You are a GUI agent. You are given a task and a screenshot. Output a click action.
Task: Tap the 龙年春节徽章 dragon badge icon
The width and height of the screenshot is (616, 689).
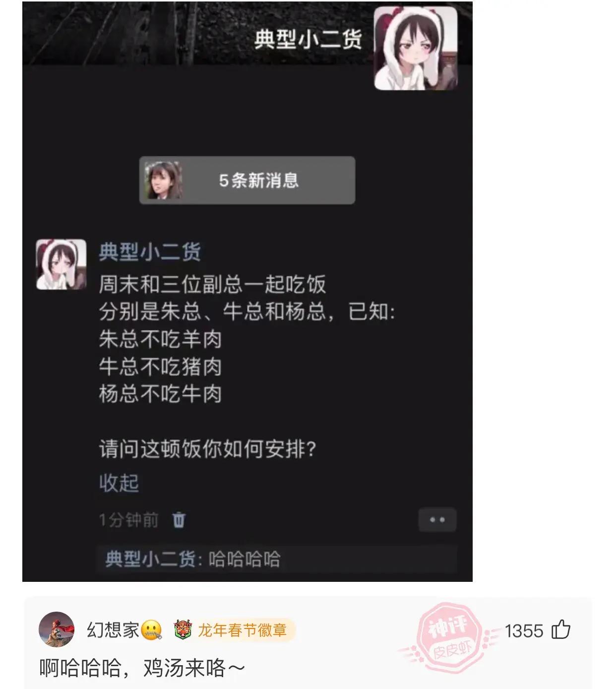[183, 630]
